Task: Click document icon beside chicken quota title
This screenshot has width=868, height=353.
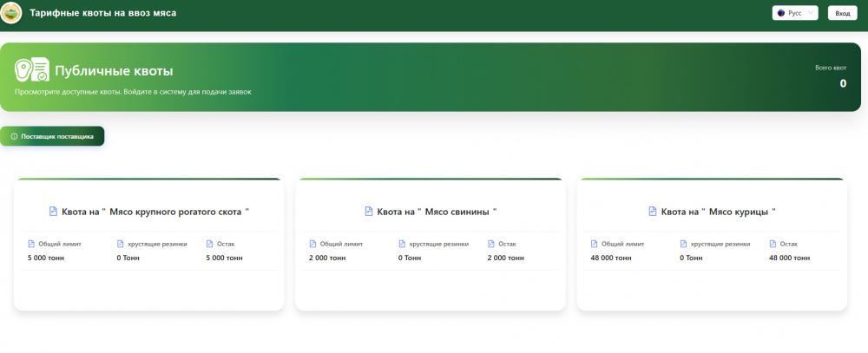Action: (653, 212)
